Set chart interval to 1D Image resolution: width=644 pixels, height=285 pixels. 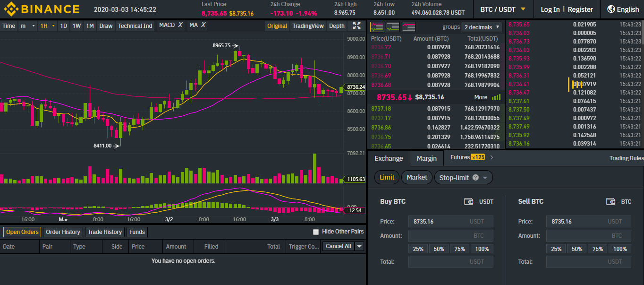coord(63,26)
